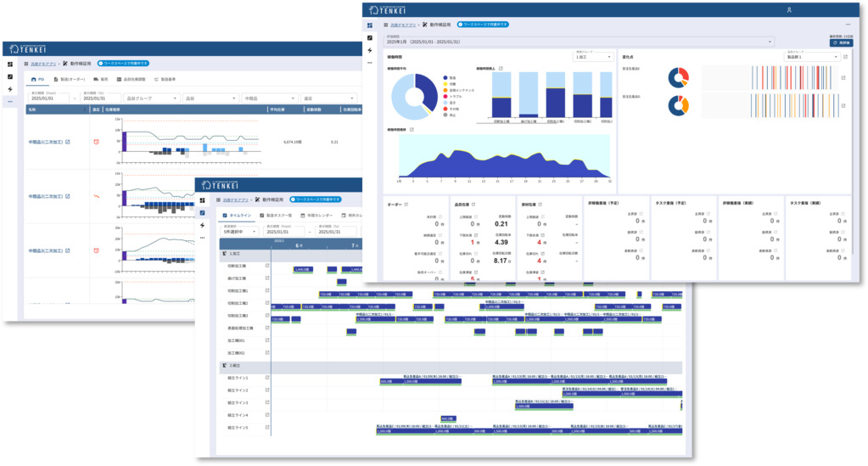The width and height of the screenshot is (868, 466).
Task: Open the three-dot more menu in dashboard window
Action: point(848,25)
